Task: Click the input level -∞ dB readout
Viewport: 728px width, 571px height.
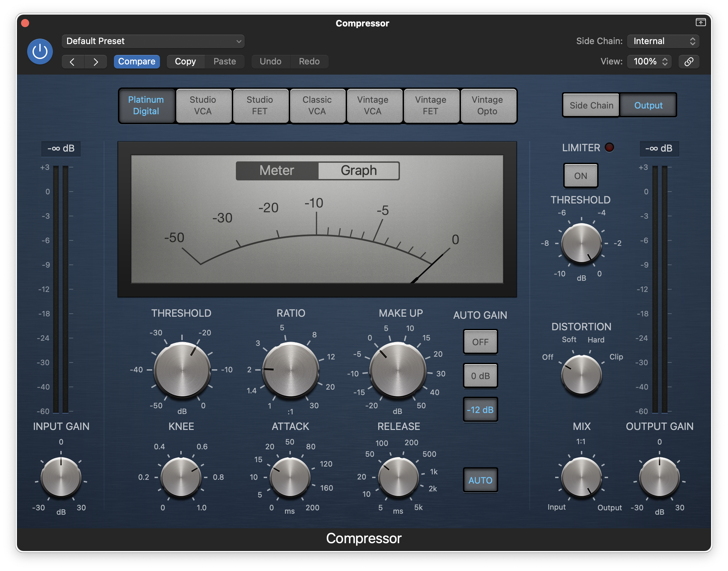Action: pyautogui.click(x=61, y=149)
